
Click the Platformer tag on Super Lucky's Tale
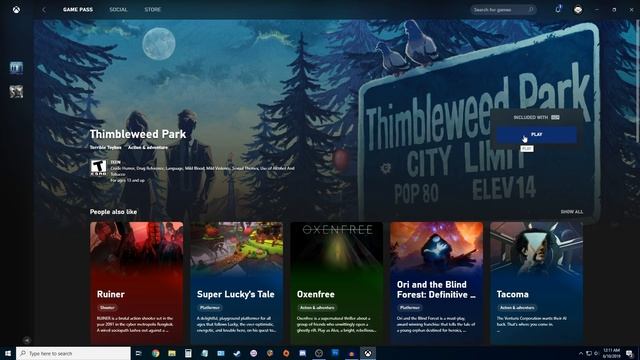click(x=210, y=308)
